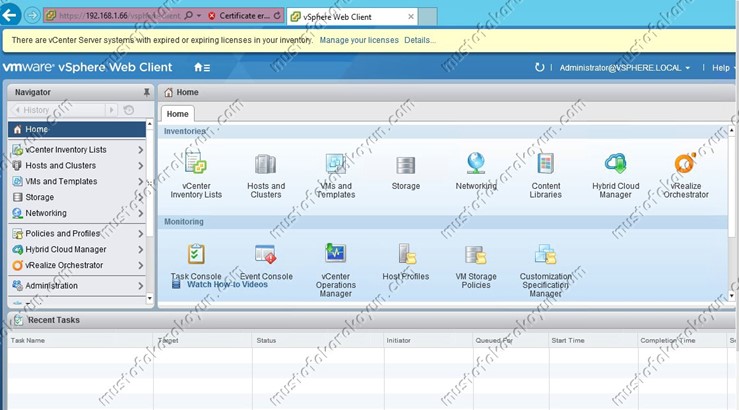Select VMs and Templates in Navigator
Viewport: 739px width, 410px height.
point(77,181)
